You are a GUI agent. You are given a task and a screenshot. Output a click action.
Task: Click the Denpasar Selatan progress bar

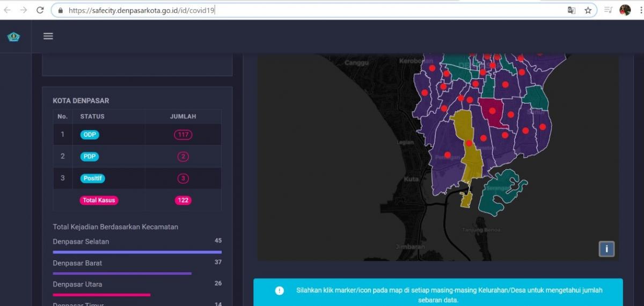pos(137,252)
